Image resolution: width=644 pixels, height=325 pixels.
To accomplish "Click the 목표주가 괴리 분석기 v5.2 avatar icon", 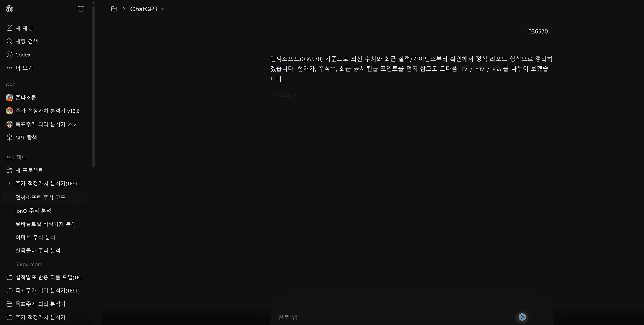I will pyautogui.click(x=9, y=124).
